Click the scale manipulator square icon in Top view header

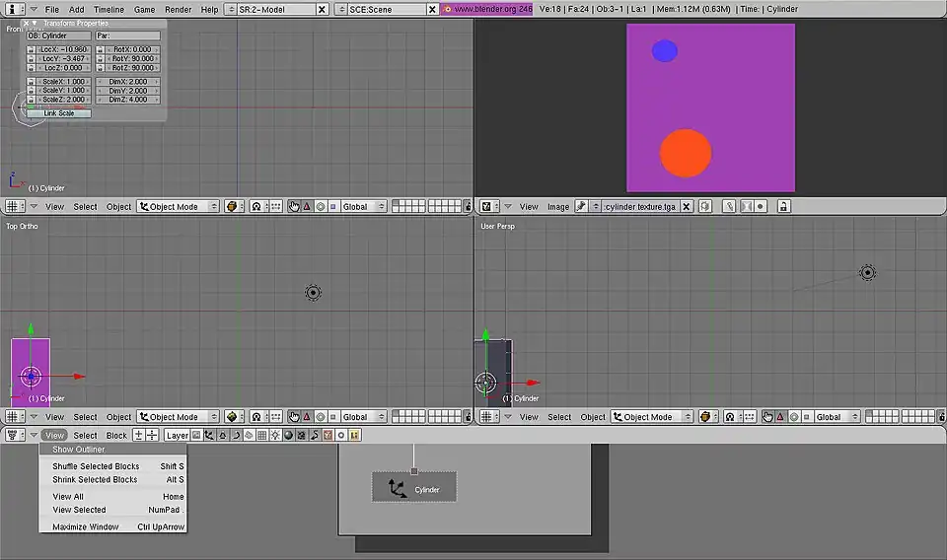point(333,417)
